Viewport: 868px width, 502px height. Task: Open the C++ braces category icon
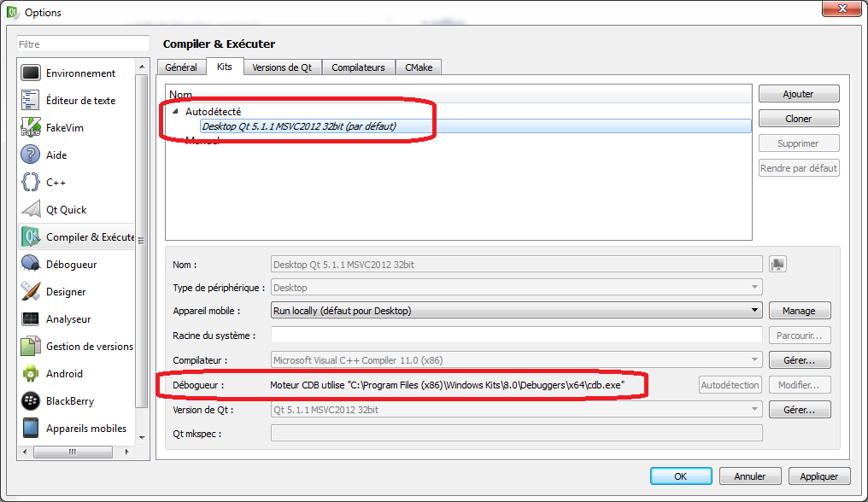pos(31,182)
